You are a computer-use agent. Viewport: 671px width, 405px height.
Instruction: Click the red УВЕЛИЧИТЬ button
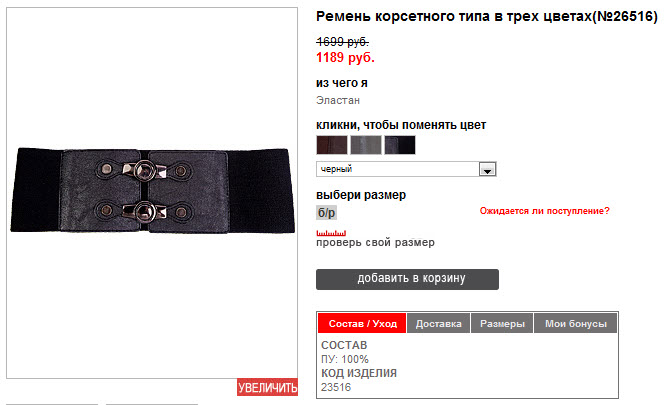pos(267,387)
